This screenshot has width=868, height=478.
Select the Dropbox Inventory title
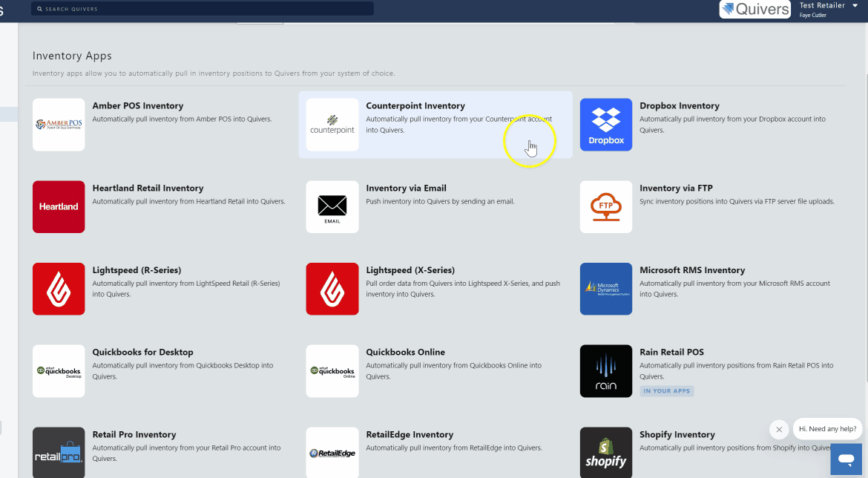(x=680, y=106)
